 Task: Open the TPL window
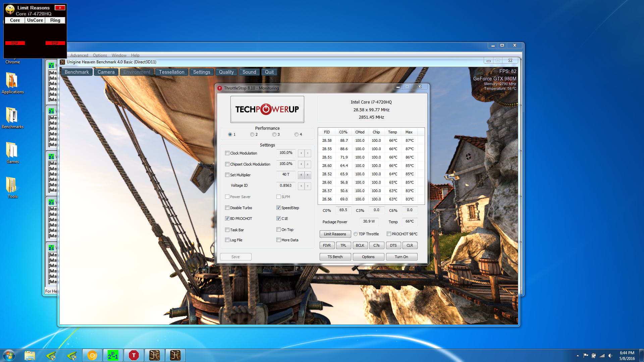(x=343, y=245)
